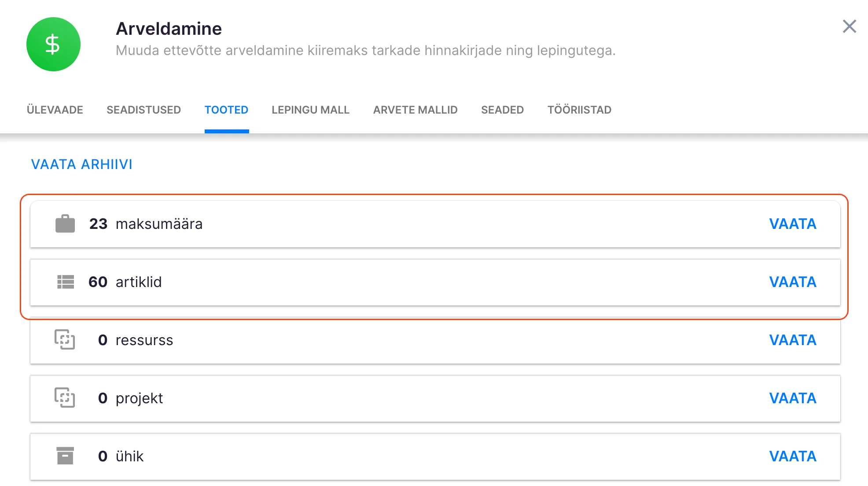Open the Seadistused tab
The width and height of the screenshot is (868, 486).
click(143, 110)
